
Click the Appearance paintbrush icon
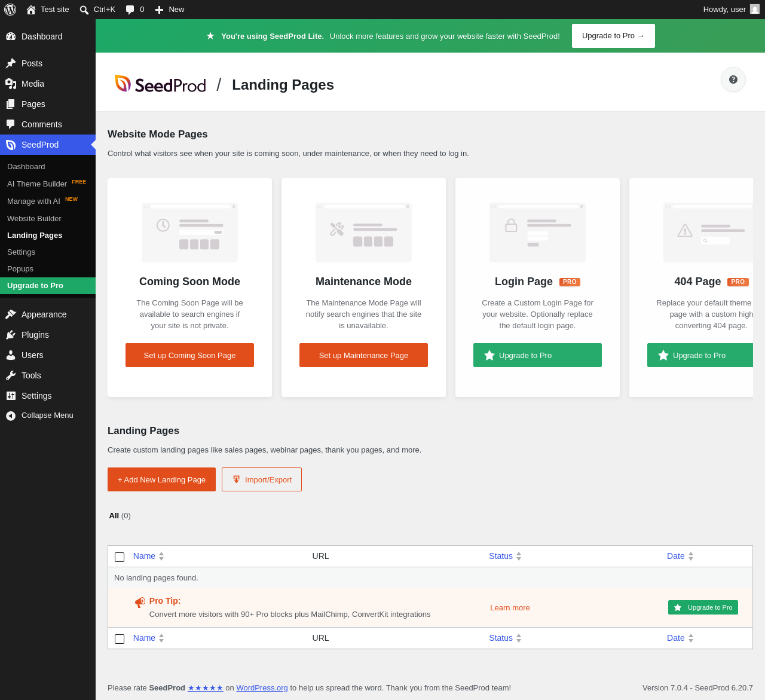[11, 314]
